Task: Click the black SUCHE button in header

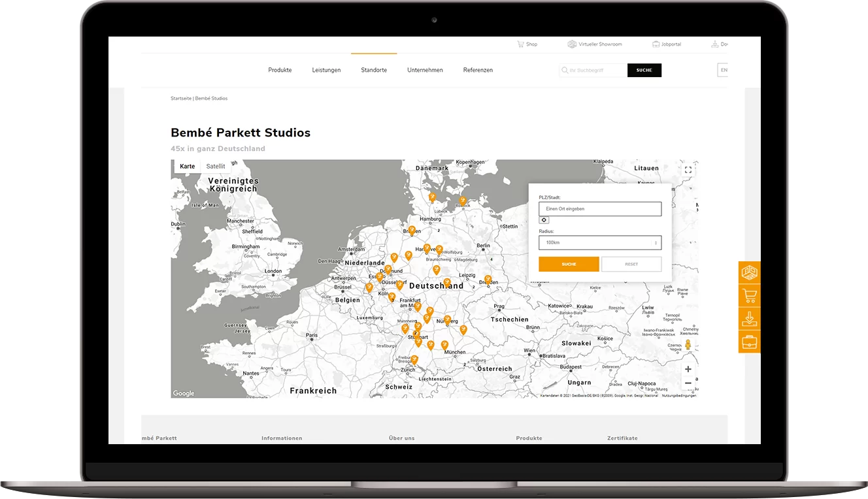Action: 644,70
